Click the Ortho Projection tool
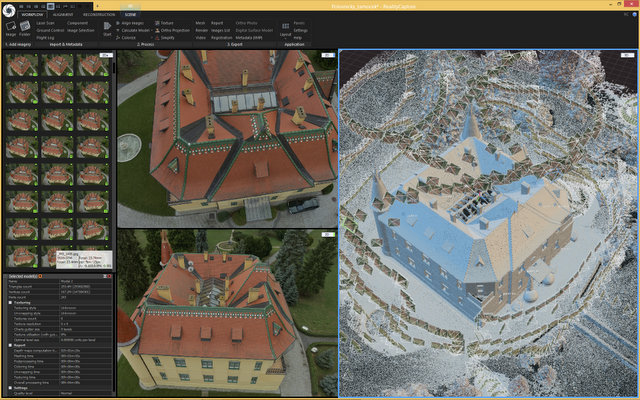Viewport: 640px width, 400px height. pos(174,29)
